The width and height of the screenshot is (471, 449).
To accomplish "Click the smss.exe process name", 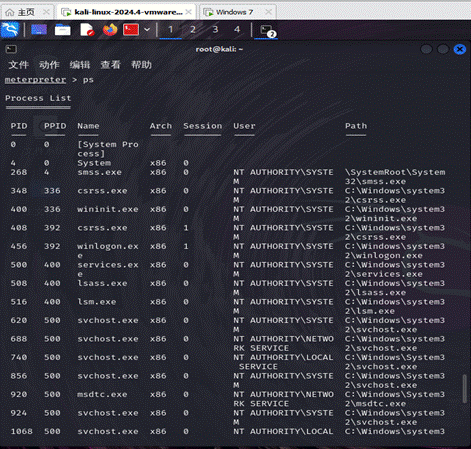I will 99,172.
